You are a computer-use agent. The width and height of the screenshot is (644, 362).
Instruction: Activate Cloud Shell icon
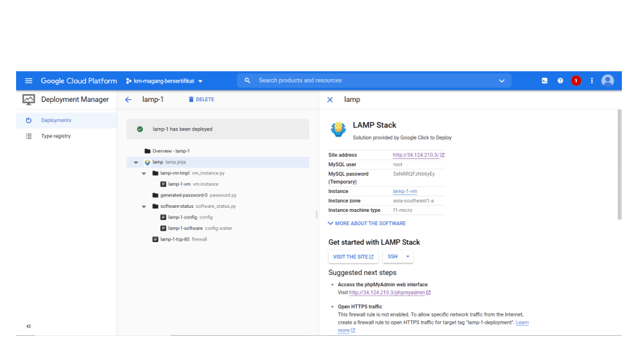click(544, 81)
